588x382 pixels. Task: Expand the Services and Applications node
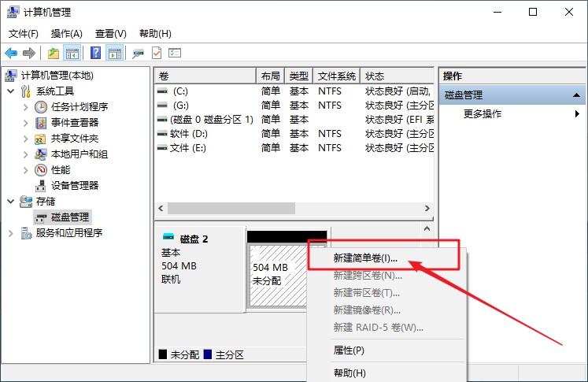[x=11, y=233]
